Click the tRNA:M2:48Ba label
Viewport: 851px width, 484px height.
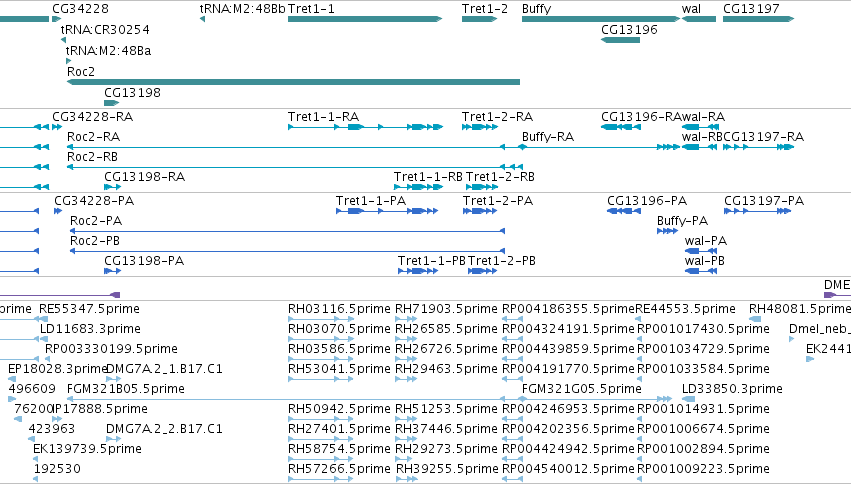pos(109,50)
